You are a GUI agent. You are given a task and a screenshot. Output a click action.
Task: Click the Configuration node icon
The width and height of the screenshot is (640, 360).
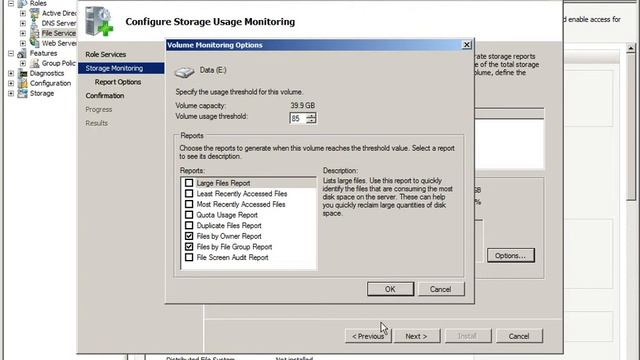click(x=22, y=83)
